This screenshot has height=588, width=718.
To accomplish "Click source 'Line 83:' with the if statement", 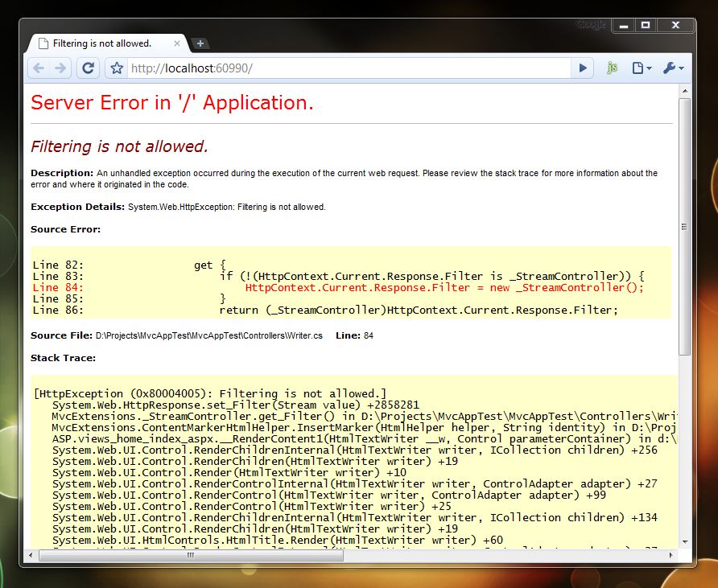I will point(339,277).
